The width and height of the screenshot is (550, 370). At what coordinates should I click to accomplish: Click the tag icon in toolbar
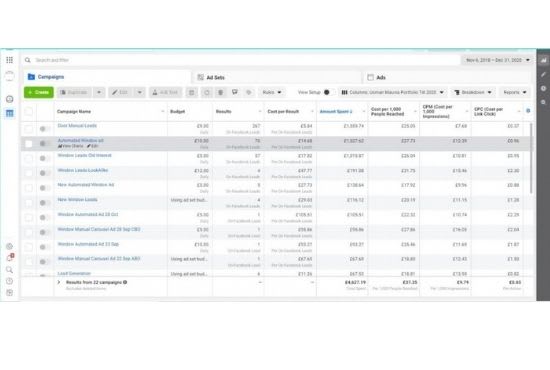249,92
